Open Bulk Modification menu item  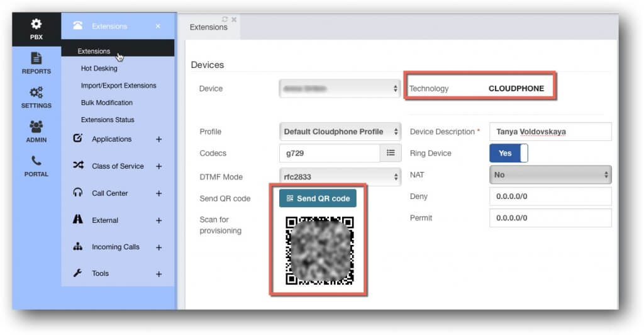107,103
